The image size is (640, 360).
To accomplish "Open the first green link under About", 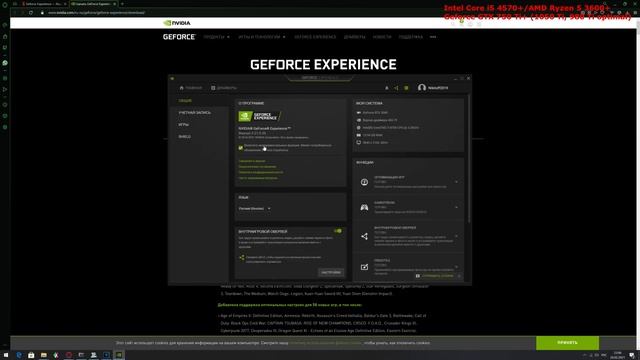I will 251,161.
